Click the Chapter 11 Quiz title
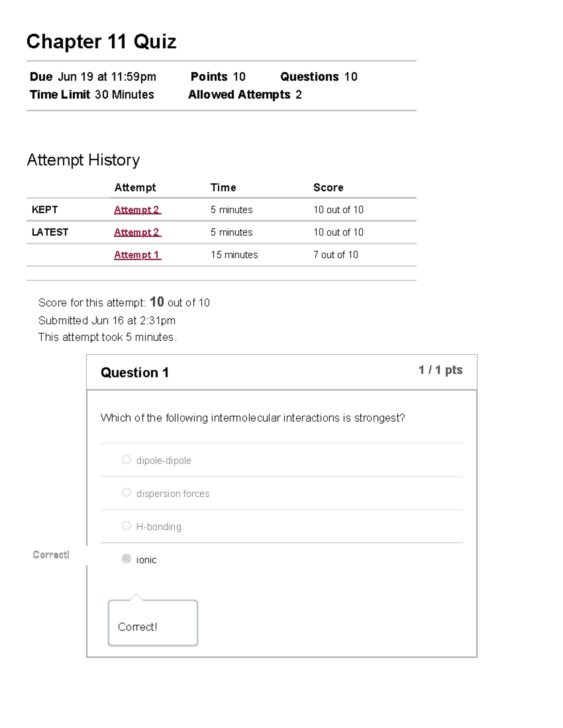 tap(102, 42)
